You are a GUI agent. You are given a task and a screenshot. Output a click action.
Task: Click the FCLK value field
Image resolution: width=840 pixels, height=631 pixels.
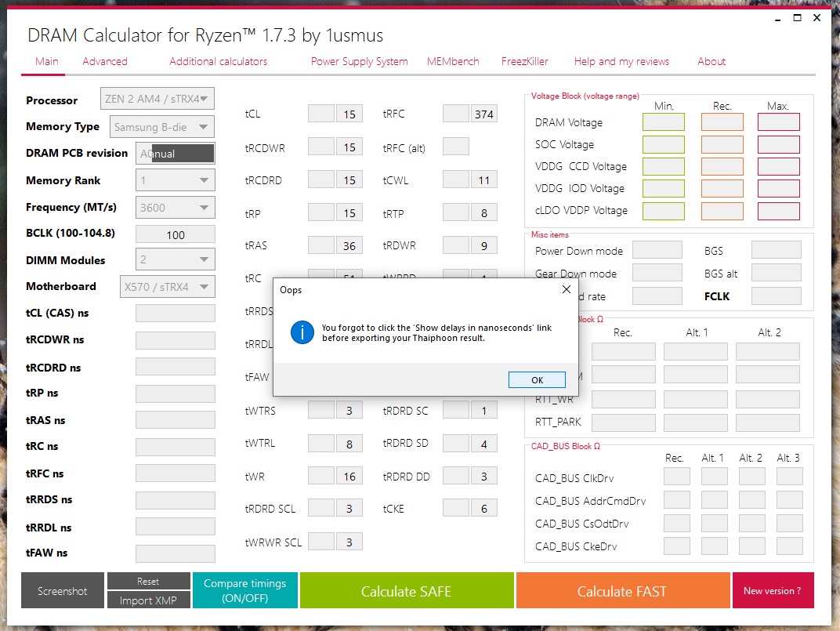(x=777, y=296)
